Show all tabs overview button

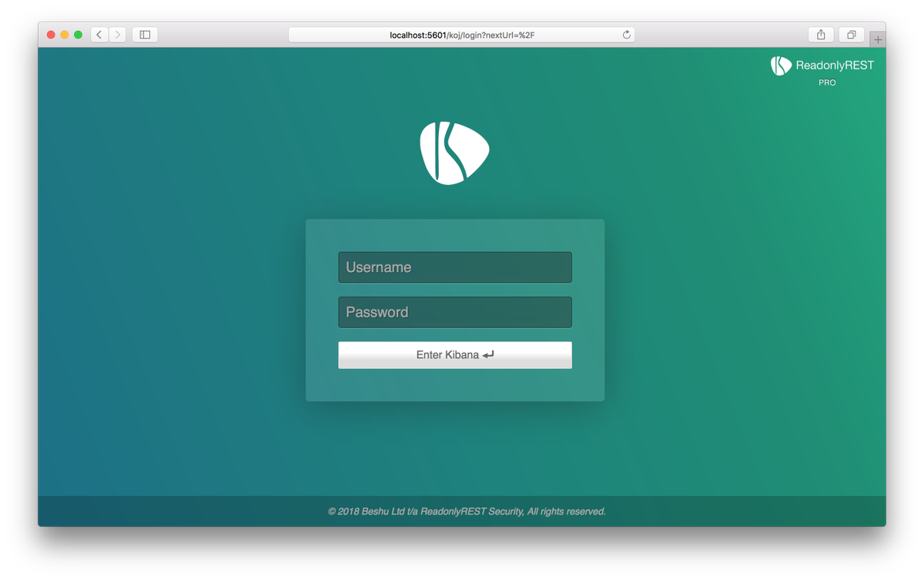point(852,35)
